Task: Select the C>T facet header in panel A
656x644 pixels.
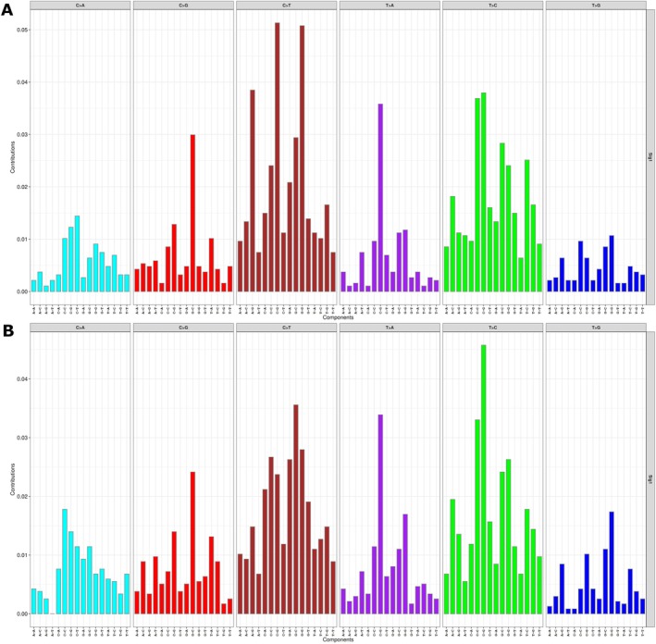Action: point(286,6)
